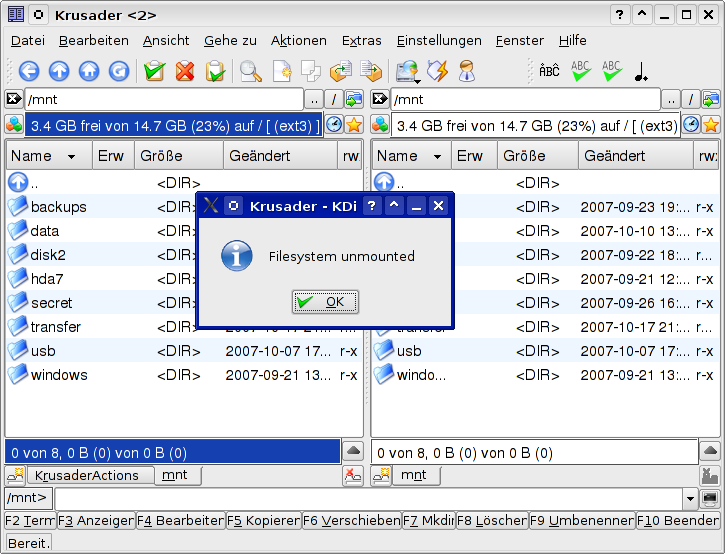Click left panel /mnt location field
The width and height of the screenshot is (725, 554).
click(x=164, y=99)
